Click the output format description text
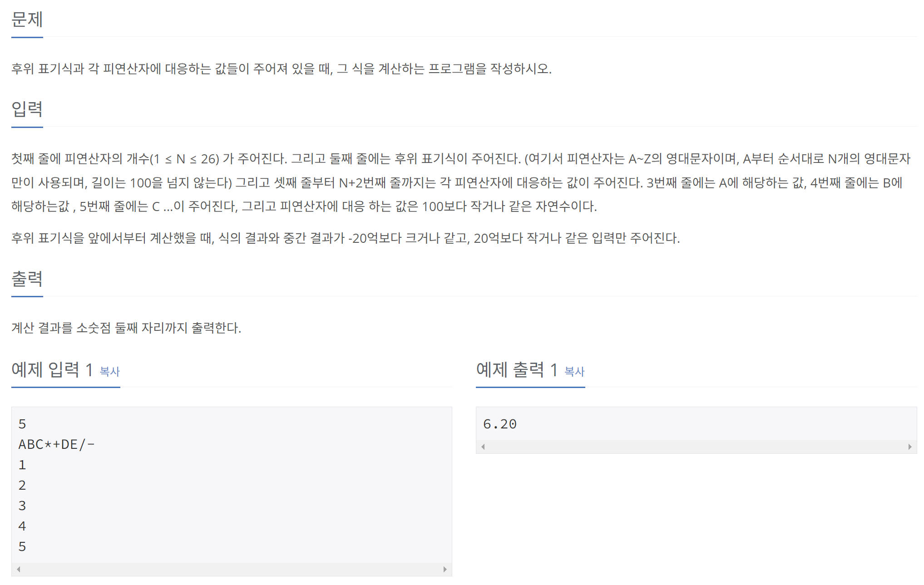This screenshot has height=585, width=924. tap(126, 328)
